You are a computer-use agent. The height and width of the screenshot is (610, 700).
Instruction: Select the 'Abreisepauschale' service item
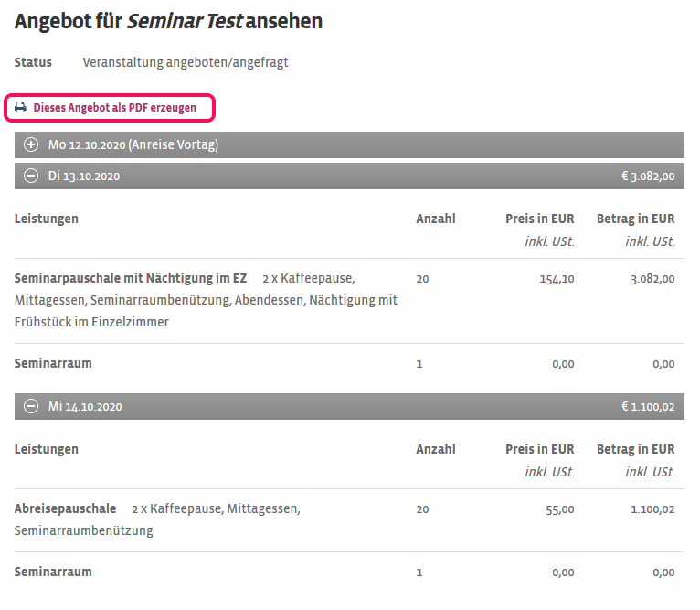66,508
